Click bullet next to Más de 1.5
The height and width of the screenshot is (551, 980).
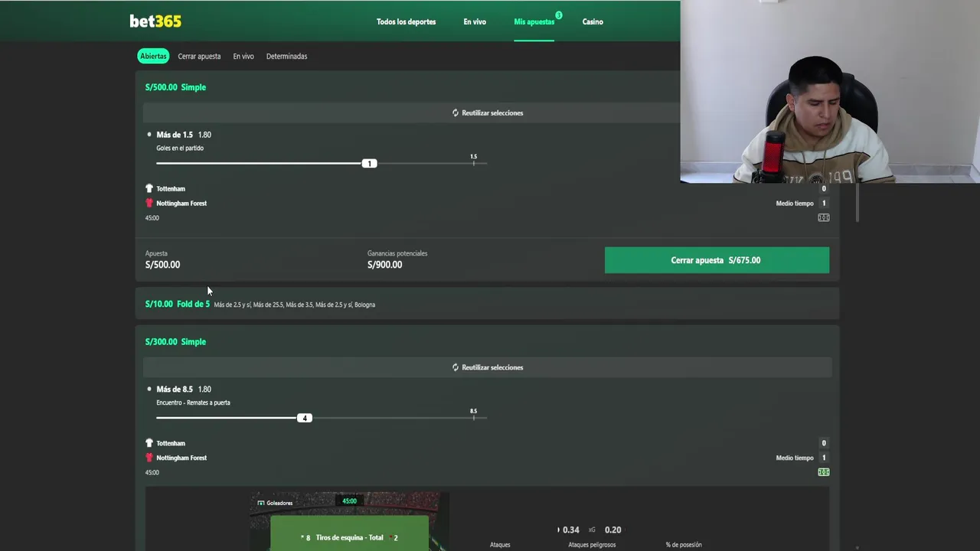click(149, 135)
